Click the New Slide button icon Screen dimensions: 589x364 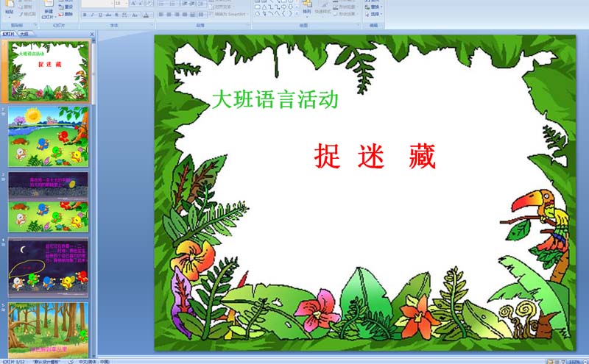click(x=49, y=3)
